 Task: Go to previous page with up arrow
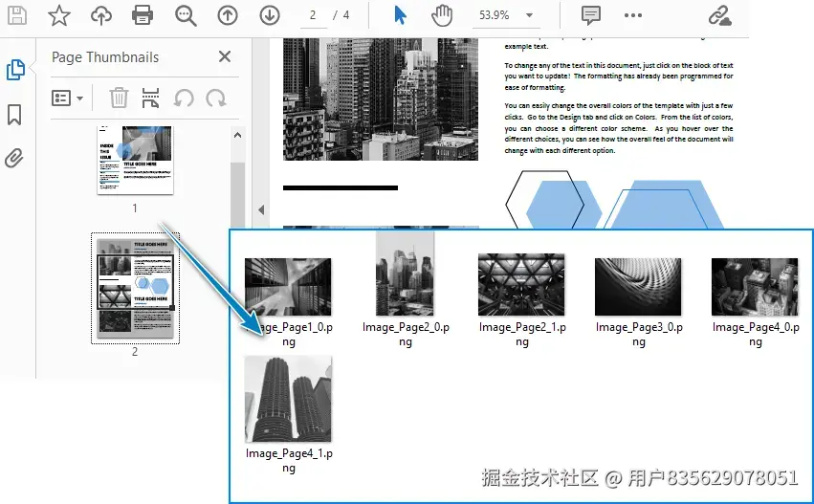point(228,15)
